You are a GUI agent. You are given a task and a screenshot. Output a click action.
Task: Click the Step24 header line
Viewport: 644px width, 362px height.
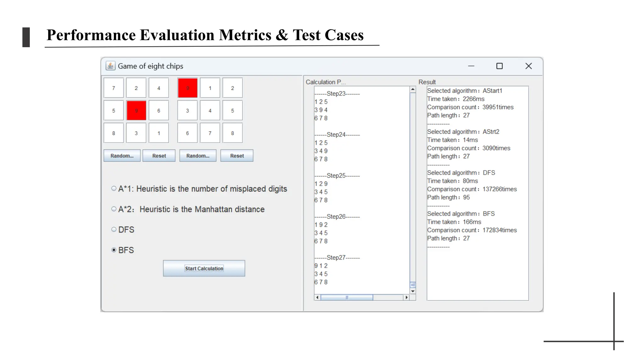click(337, 134)
